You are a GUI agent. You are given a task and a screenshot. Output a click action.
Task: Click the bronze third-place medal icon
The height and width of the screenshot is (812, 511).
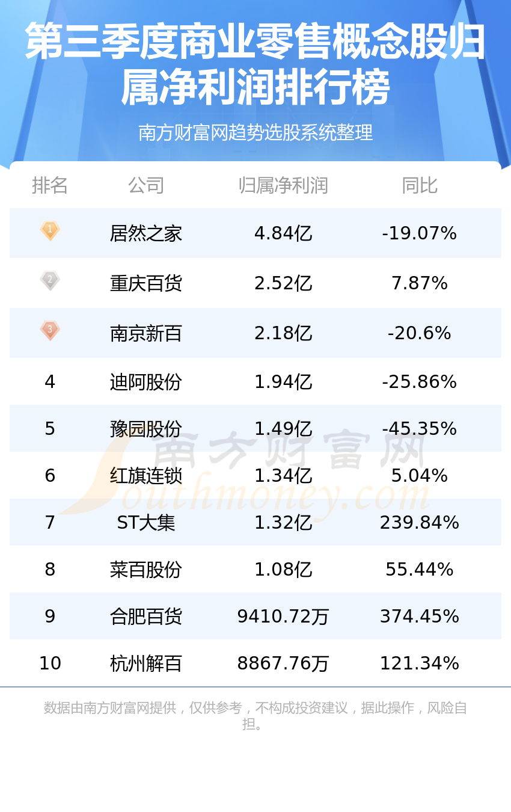tap(50, 331)
